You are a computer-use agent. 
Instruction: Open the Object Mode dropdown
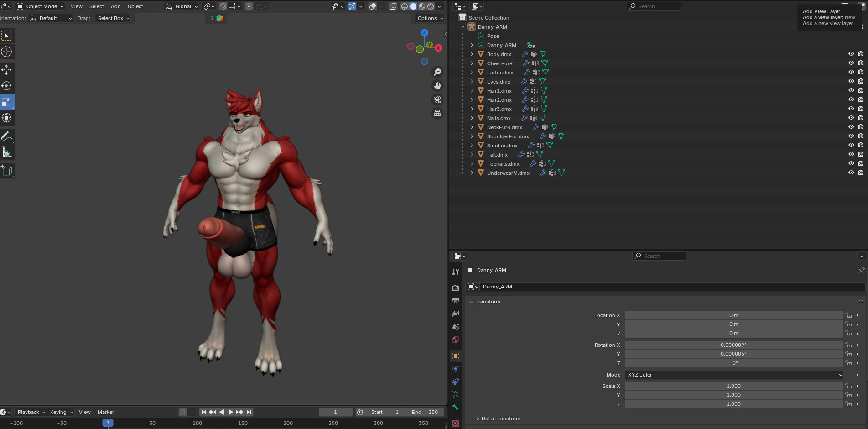[x=41, y=6]
